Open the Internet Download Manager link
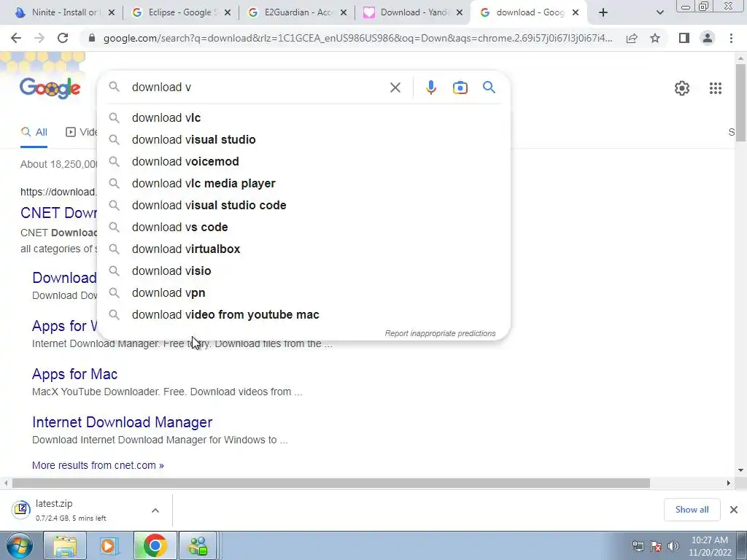This screenshot has height=560, width=747. 123,422
